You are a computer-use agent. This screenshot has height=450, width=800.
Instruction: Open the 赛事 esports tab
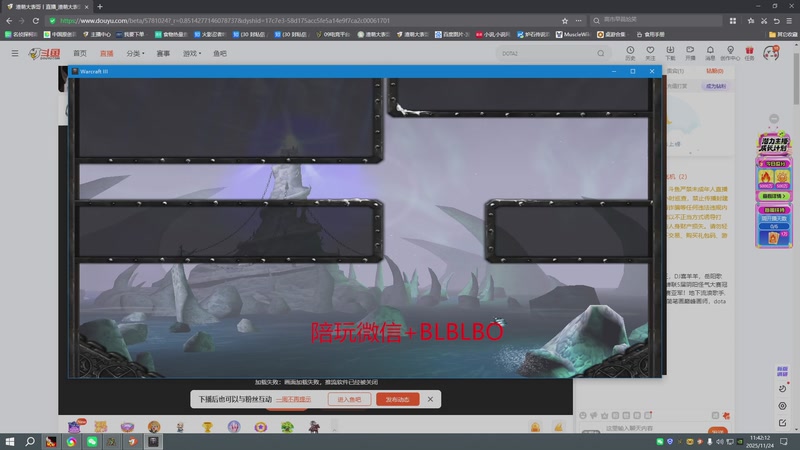(x=163, y=53)
